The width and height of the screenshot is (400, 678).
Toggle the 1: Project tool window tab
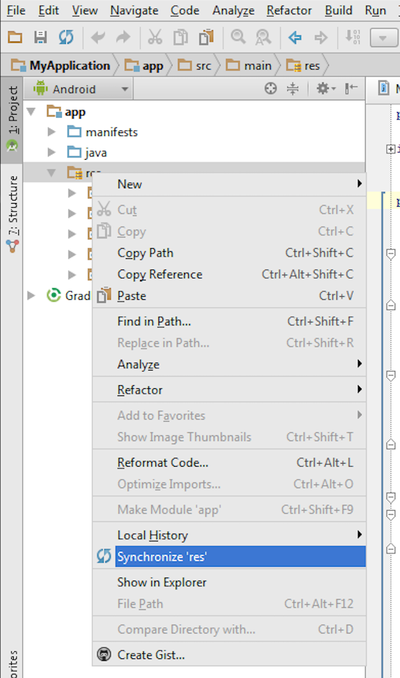[12, 119]
